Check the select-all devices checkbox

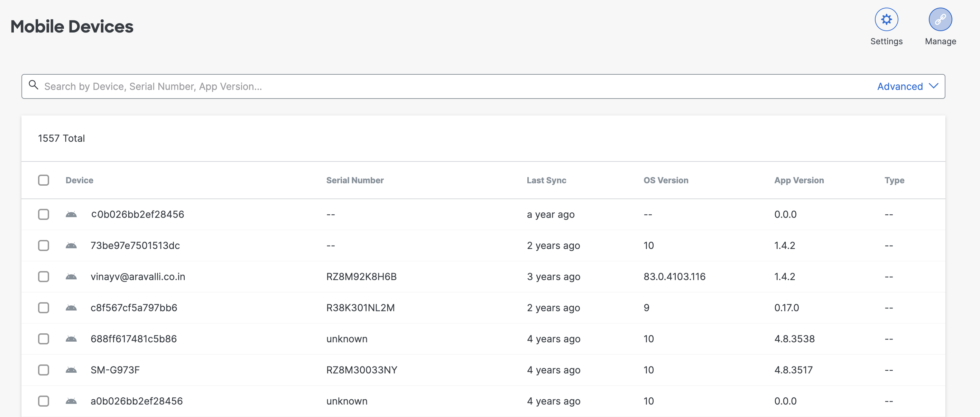coord(44,180)
